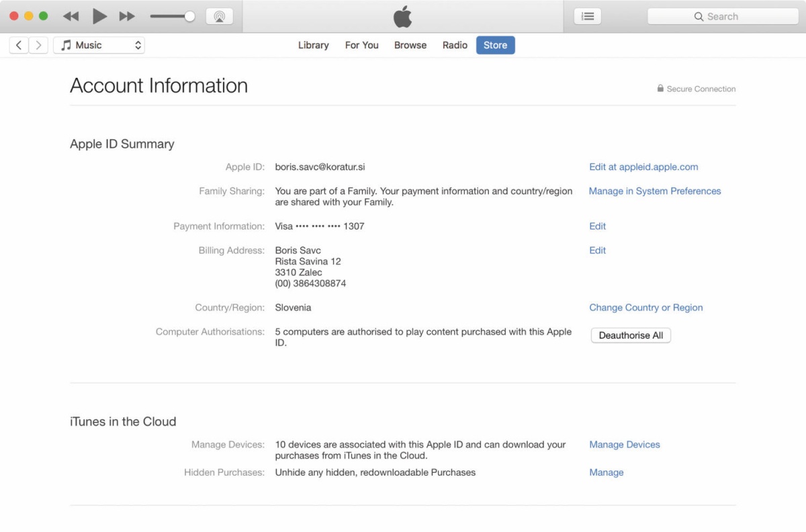This screenshot has width=806, height=532.
Task: Click Unhide any hidden redownloadable Purchases text
Action: [x=375, y=472]
